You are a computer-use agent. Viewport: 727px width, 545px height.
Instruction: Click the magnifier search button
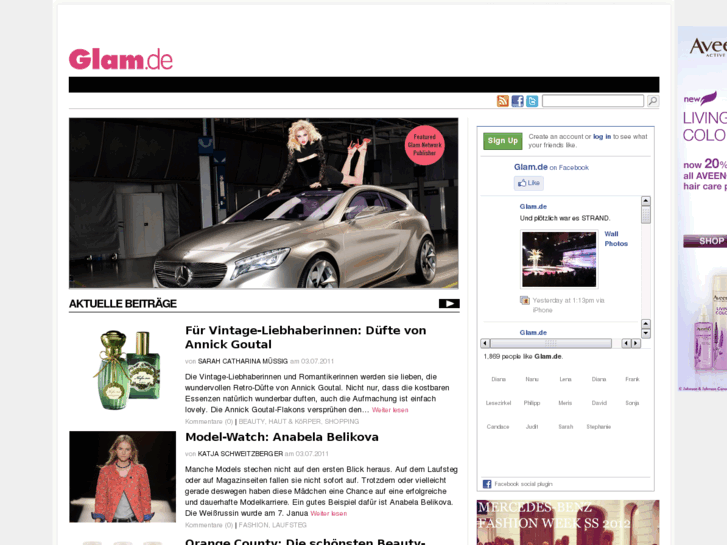653,101
